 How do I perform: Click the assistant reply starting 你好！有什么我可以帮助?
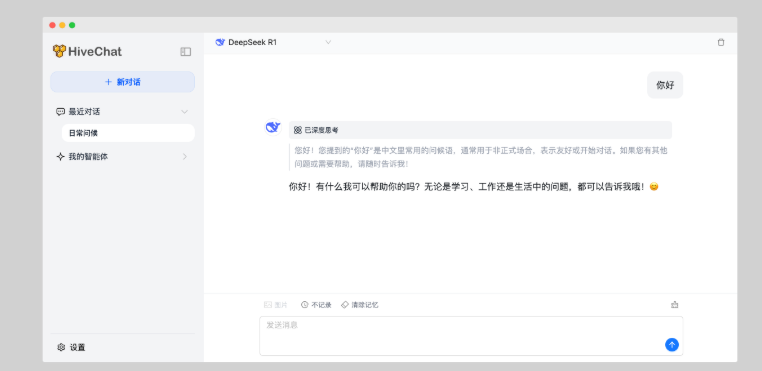(474, 186)
